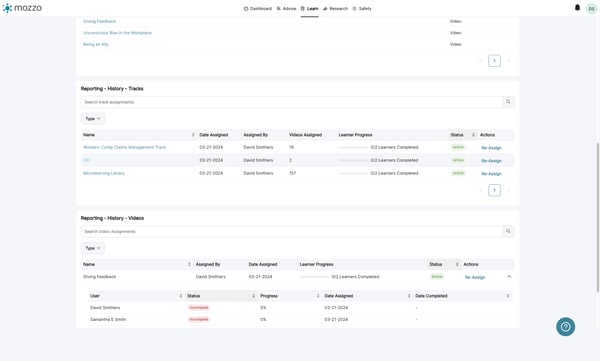Click progress bar for Microlearning Library track
Image resolution: width=600 pixels, height=361 pixels.
click(x=353, y=173)
